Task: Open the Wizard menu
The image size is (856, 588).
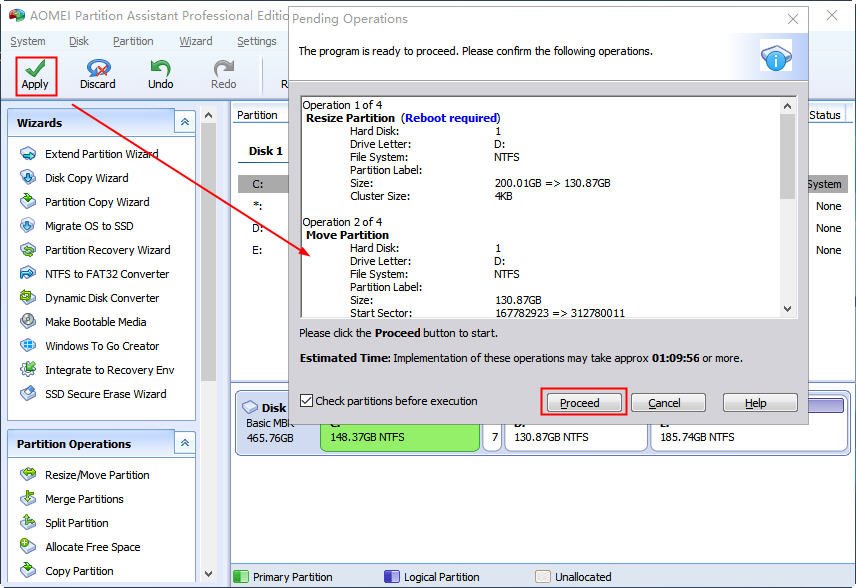Action: pyautogui.click(x=195, y=41)
